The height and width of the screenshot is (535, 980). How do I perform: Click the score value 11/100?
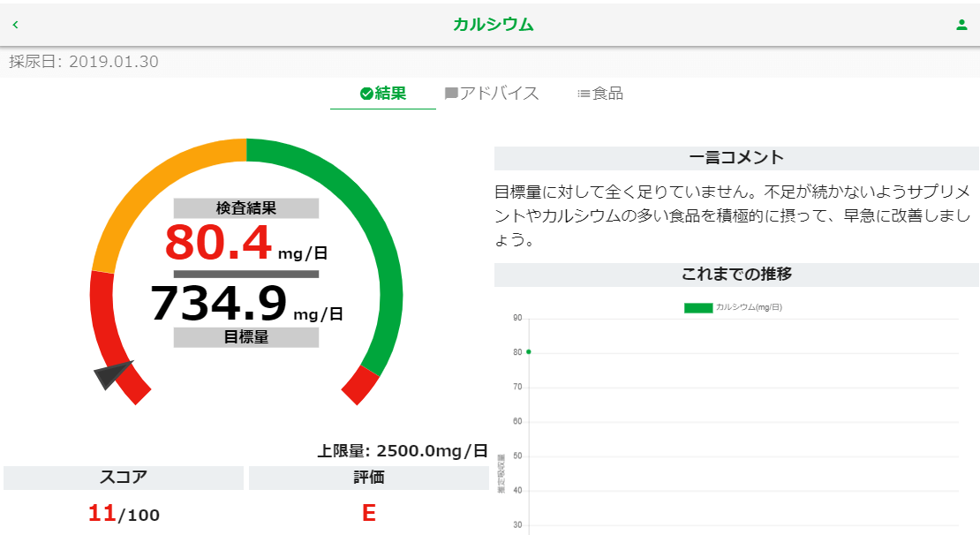(x=123, y=513)
